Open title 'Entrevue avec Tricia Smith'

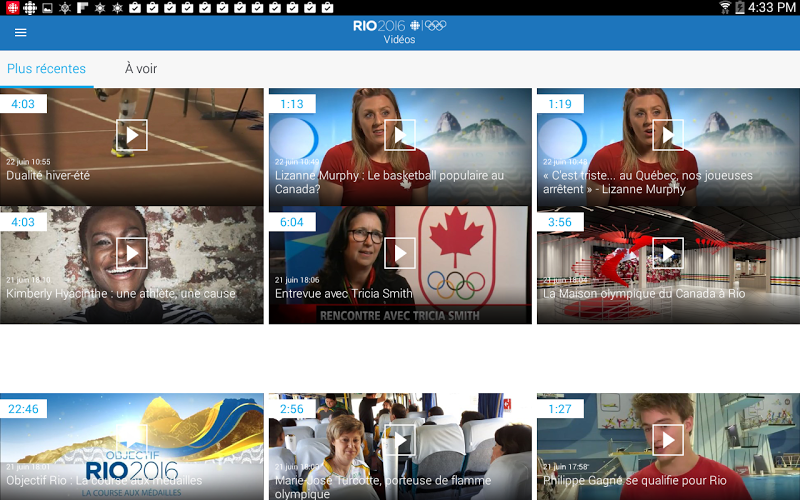[x=343, y=294]
